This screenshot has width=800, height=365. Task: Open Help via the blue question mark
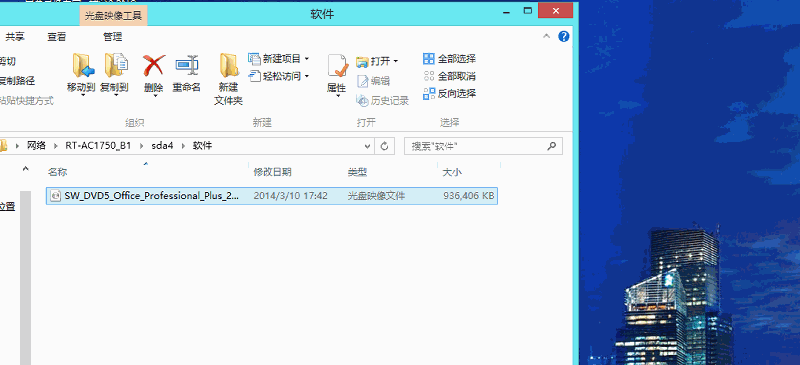(x=564, y=36)
